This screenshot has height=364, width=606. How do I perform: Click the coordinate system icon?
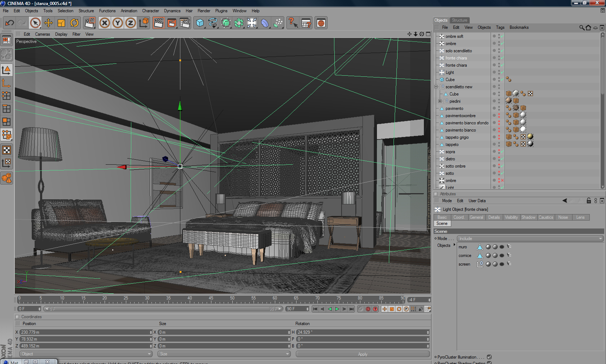pyautogui.click(x=144, y=23)
